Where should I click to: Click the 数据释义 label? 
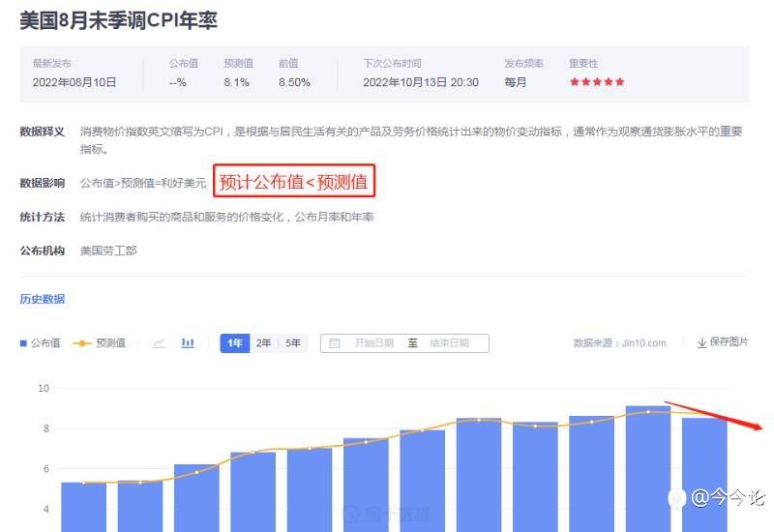point(43,132)
